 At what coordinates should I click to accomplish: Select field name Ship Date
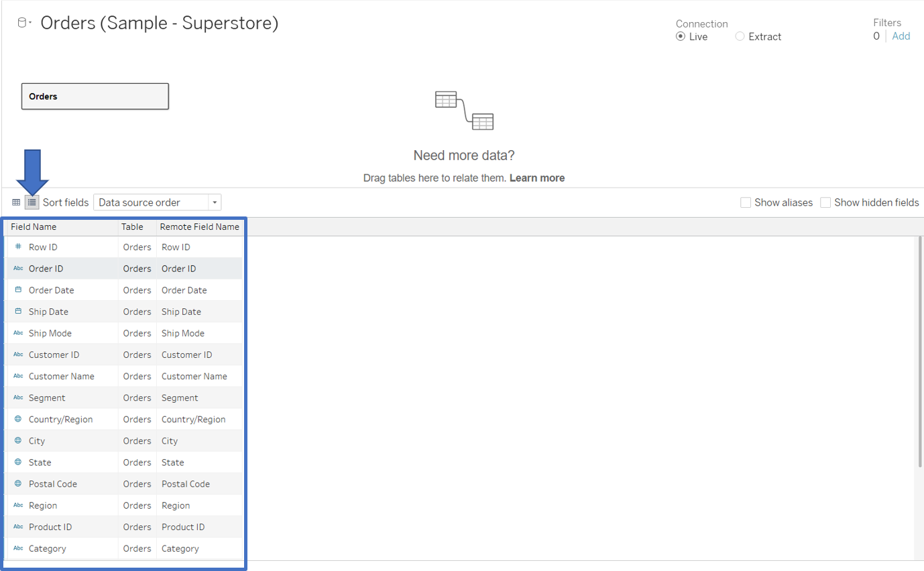[48, 312]
